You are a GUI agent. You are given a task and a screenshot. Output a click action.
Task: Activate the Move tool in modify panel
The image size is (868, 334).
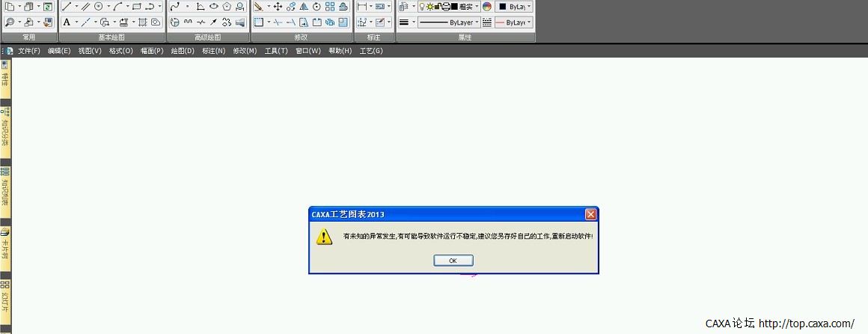pyautogui.click(x=278, y=7)
